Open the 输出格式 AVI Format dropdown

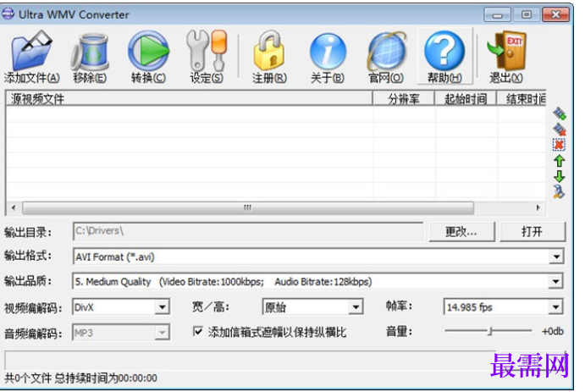[557, 257]
